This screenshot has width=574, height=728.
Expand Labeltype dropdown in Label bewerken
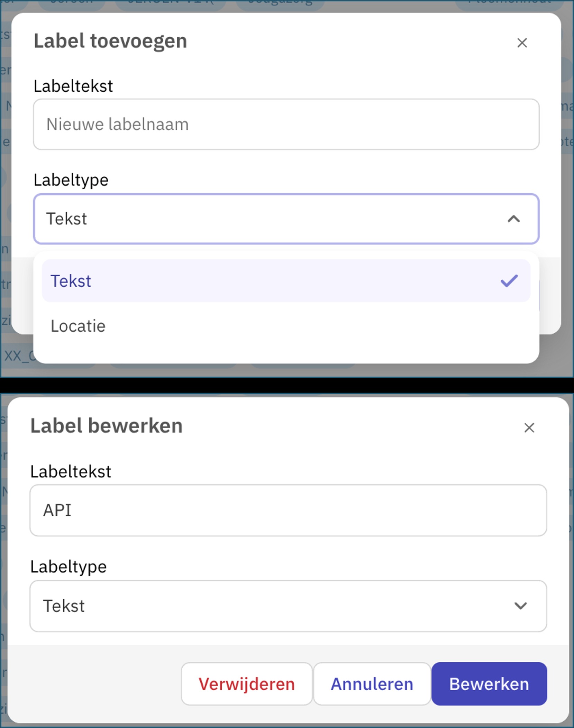point(520,606)
